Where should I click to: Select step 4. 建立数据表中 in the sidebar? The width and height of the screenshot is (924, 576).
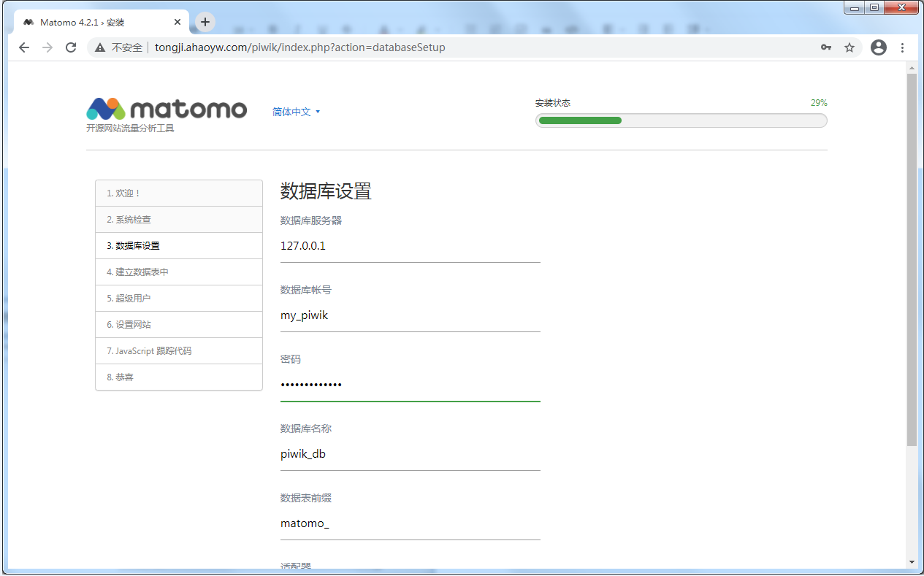179,272
